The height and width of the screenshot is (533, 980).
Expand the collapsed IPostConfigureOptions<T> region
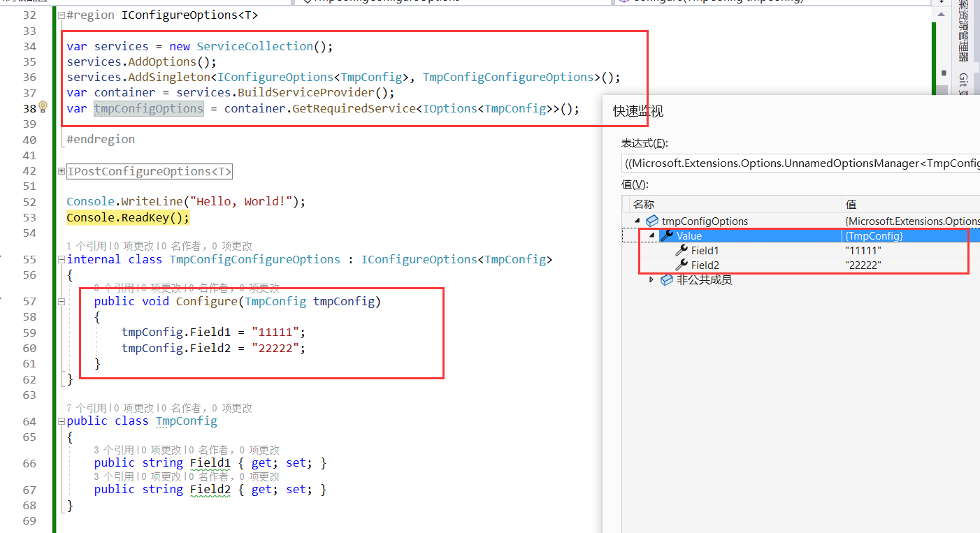pyautogui.click(x=62, y=171)
